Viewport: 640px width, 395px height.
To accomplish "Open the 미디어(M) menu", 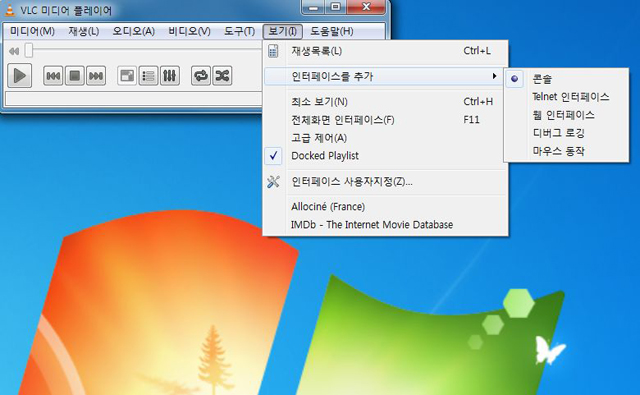I will click(32, 31).
